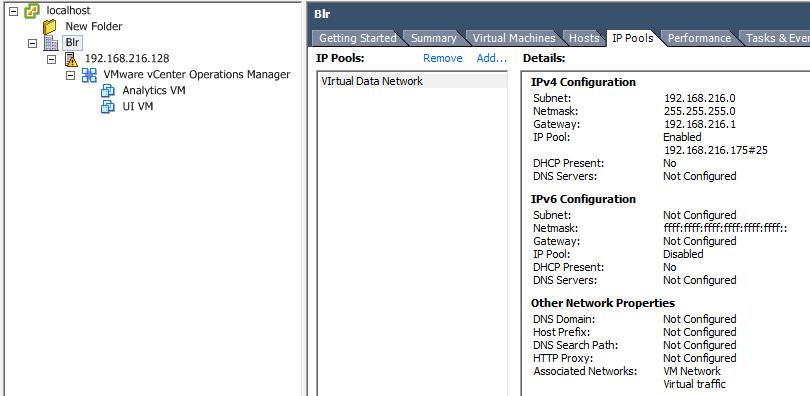This screenshot has width=810, height=396.
Task: Switch to the Getting Started tab
Action: click(357, 38)
